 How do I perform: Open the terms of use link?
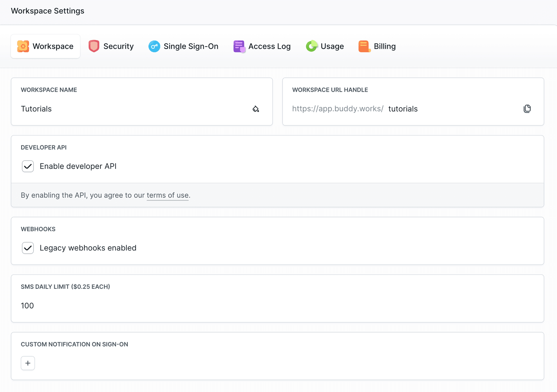167,195
